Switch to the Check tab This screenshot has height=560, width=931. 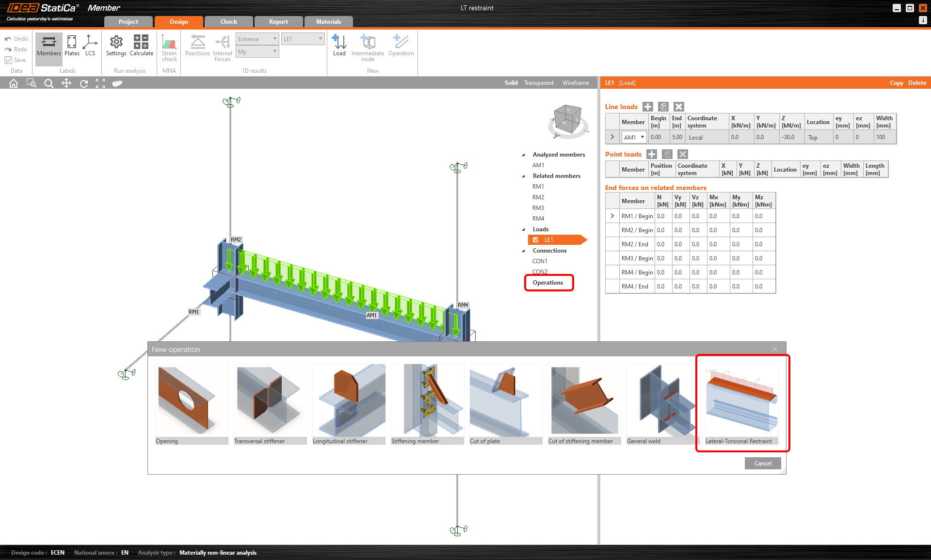[x=228, y=21]
